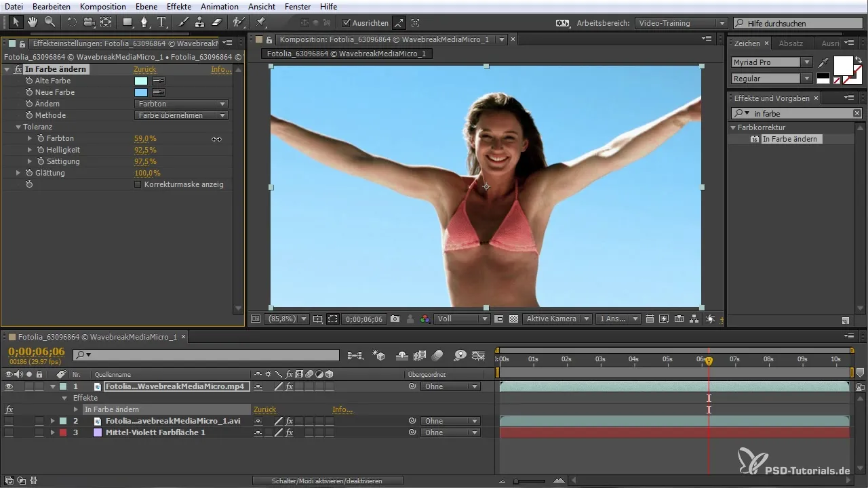The height and width of the screenshot is (488, 868).
Task: Select the Unified Camera tool
Action: coord(89,22)
